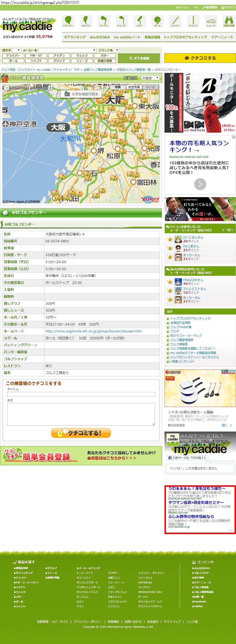Zoom in the map with plus button

tap(50, 88)
